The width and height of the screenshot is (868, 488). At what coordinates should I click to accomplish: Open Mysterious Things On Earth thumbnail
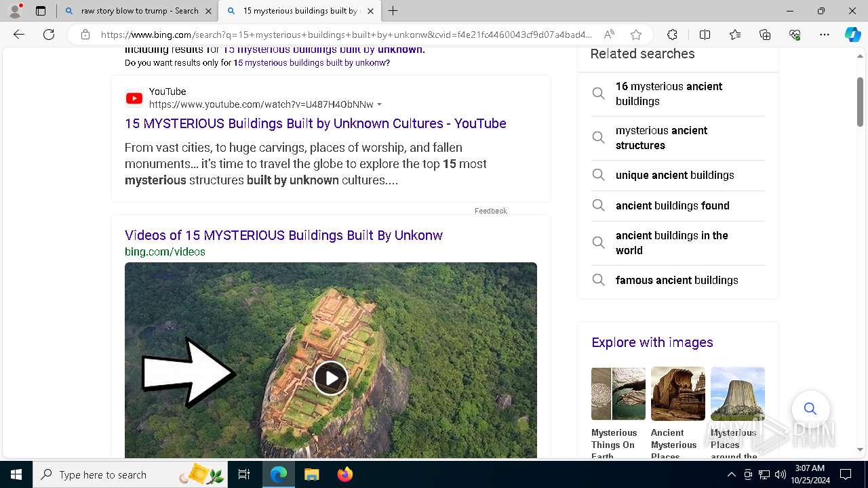[618, 394]
